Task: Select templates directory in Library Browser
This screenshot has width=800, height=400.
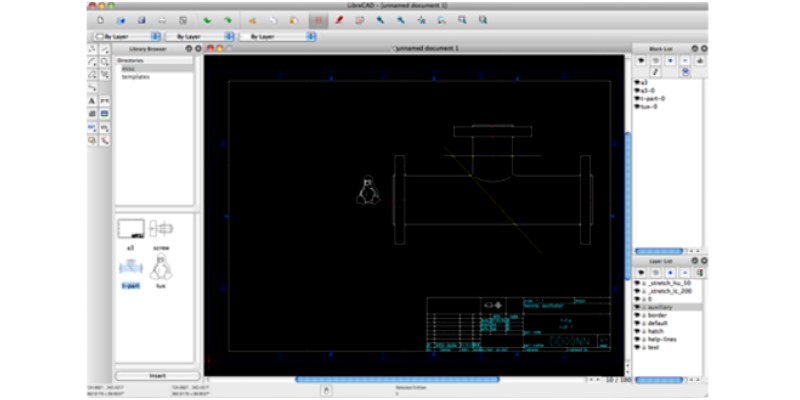Action: point(155,77)
